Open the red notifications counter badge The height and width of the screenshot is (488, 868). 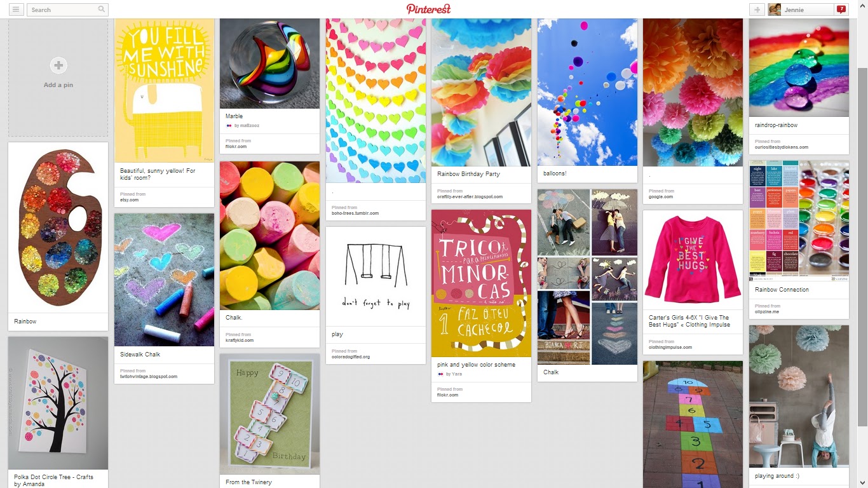tap(841, 10)
